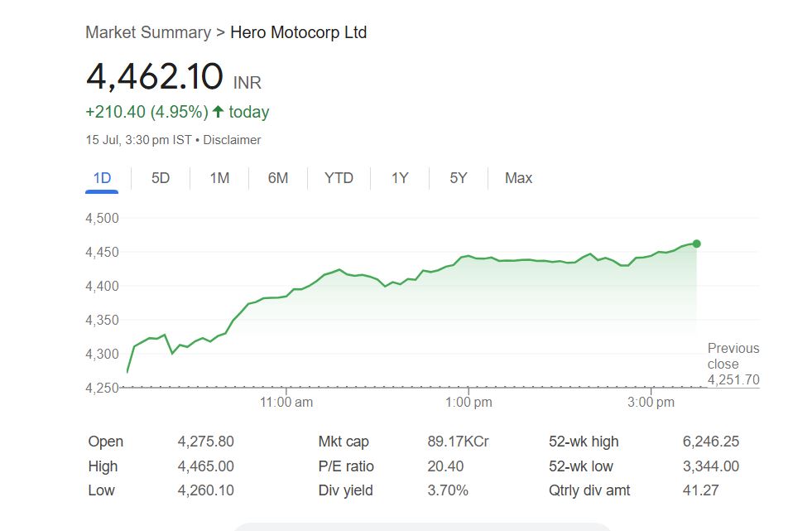This screenshot has height=531, width=812.
Task: Click the Mkt cap value 89.17KCr
Action: [x=458, y=442]
